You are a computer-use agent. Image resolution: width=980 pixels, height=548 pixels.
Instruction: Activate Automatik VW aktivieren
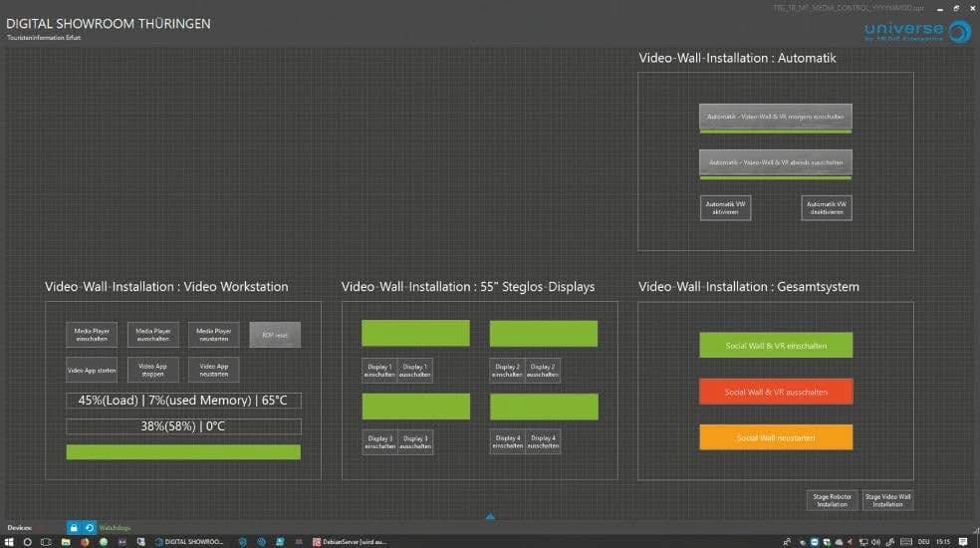point(725,207)
